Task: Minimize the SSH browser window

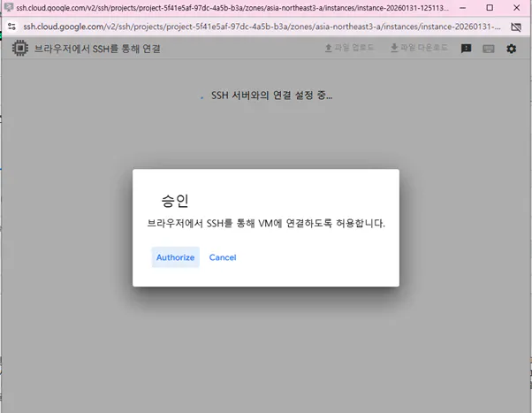Action: [x=462, y=7]
